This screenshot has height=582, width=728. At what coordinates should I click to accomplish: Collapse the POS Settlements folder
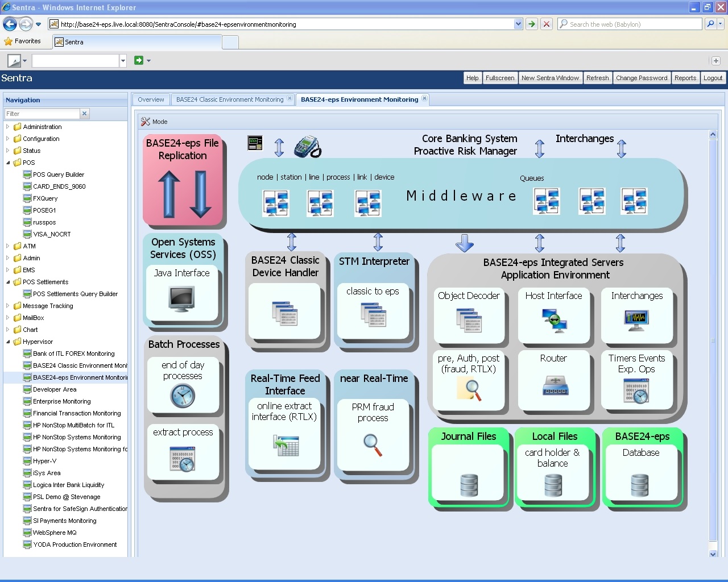point(8,282)
